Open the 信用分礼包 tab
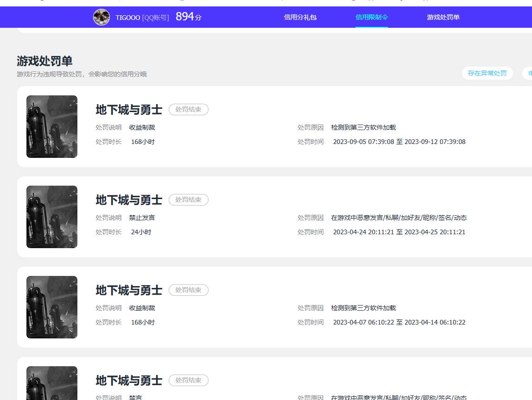 (300, 17)
